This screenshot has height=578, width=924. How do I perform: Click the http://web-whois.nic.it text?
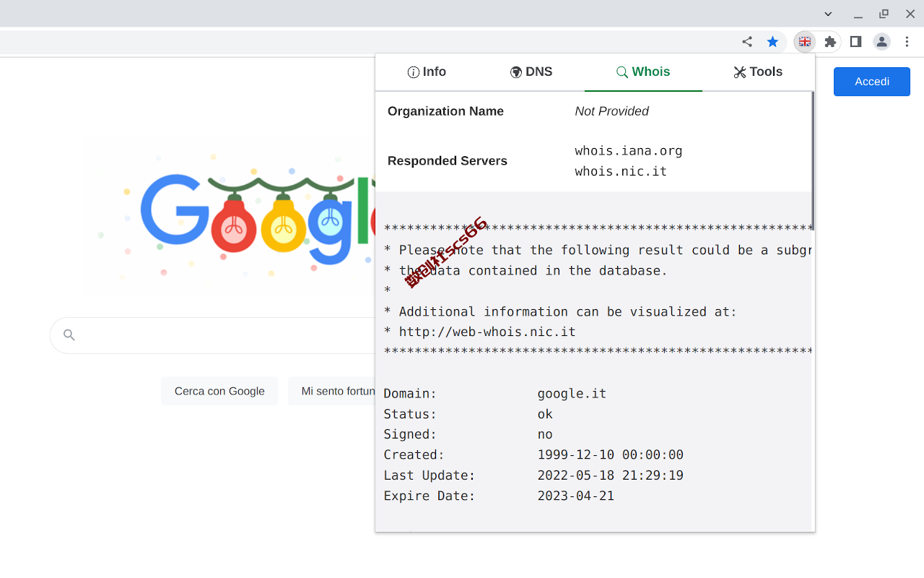pos(487,332)
